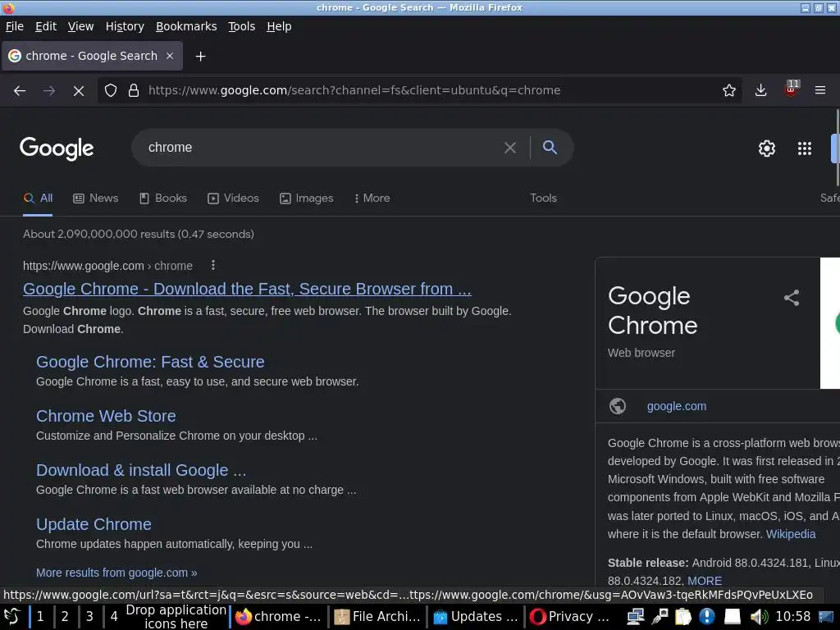Click the taskbar start menu icon

click(x=12, y=617)
